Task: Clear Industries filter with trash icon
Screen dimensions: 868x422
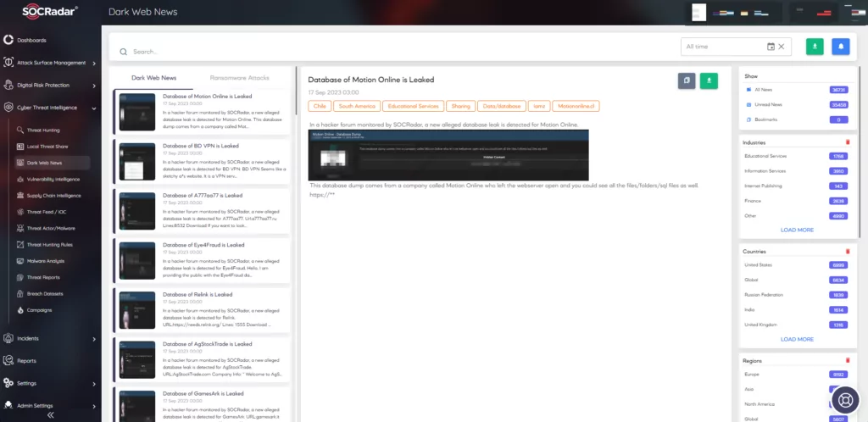Action: point(848,142)
